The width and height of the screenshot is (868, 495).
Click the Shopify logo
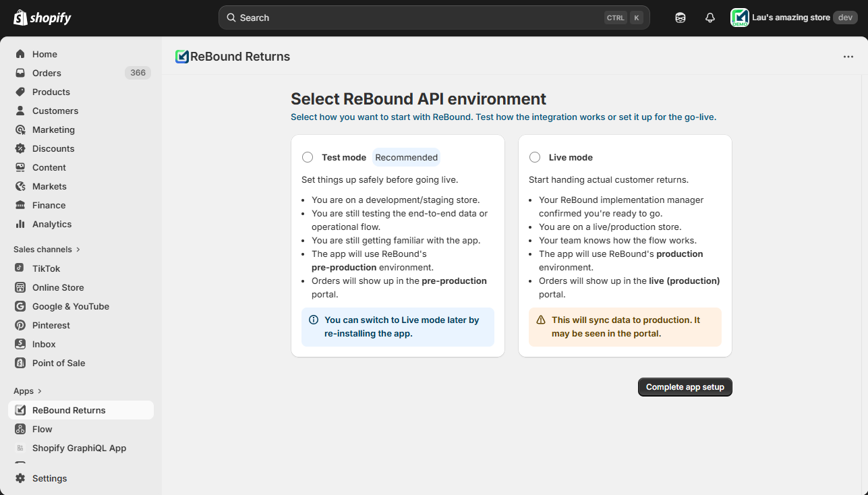(42, 18)
